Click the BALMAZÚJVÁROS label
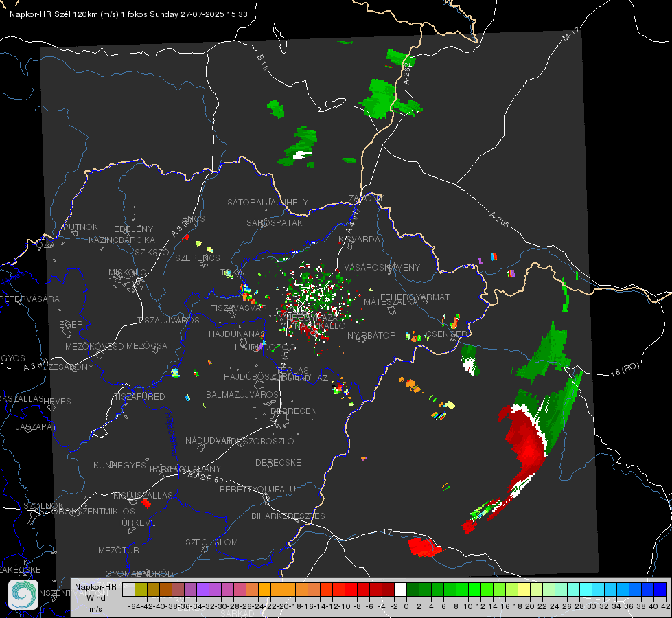The image size is (672, 618). [x=242, y=394]
